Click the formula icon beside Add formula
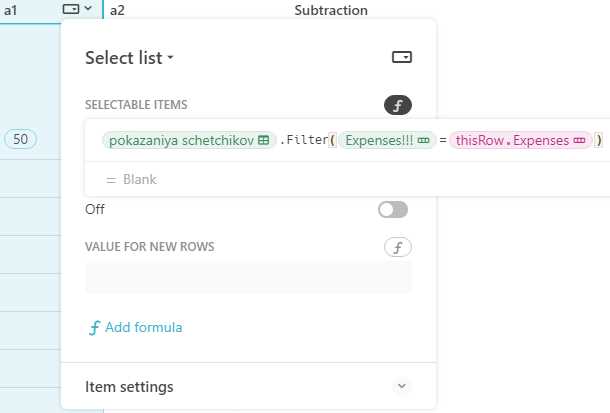 [95, 328]
